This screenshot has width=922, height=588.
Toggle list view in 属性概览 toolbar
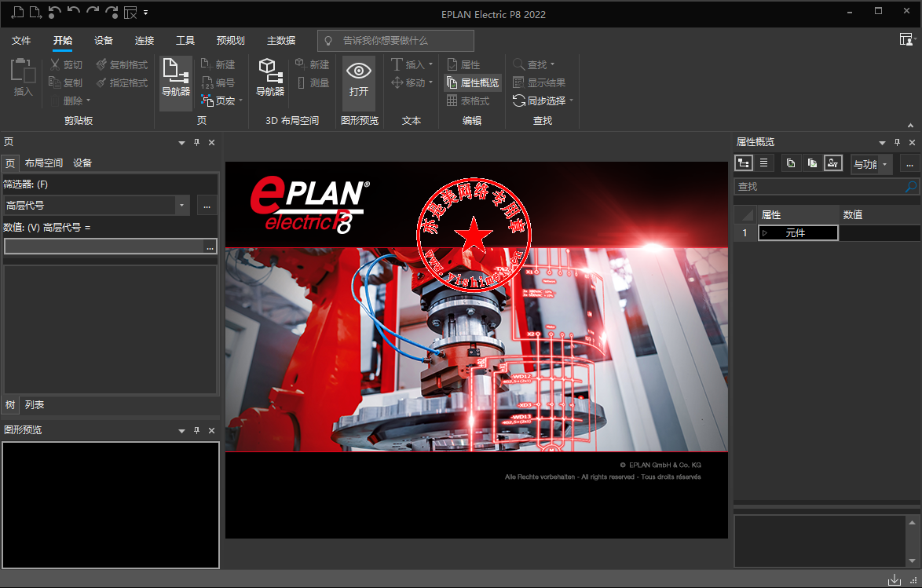(764, 163)
